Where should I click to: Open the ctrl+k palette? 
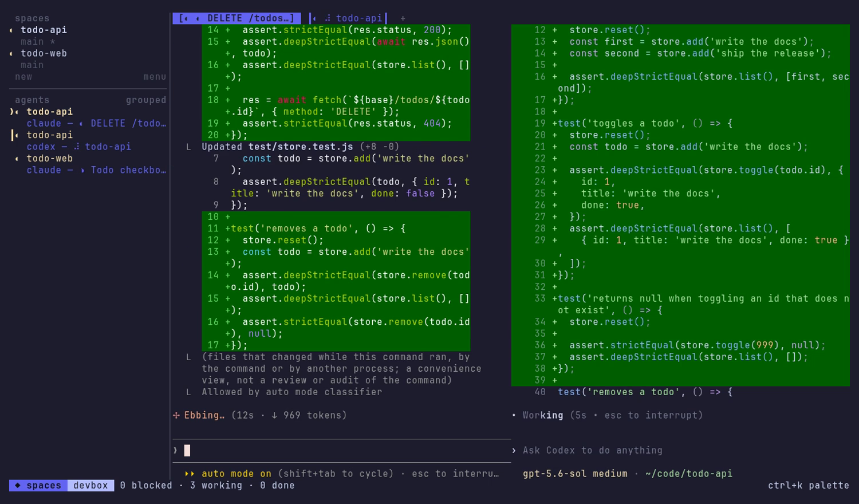pyautogui.click(x=809, y=485)
